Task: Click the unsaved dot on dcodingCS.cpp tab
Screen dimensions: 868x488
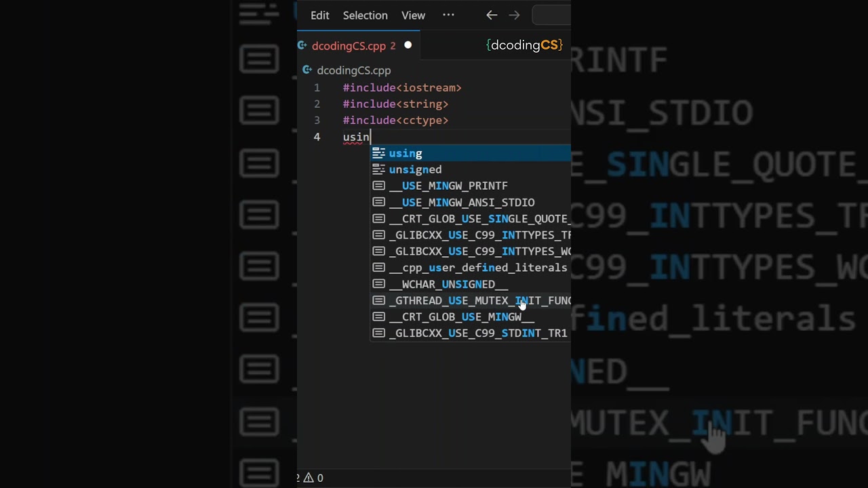Action: tap(408, 45)
